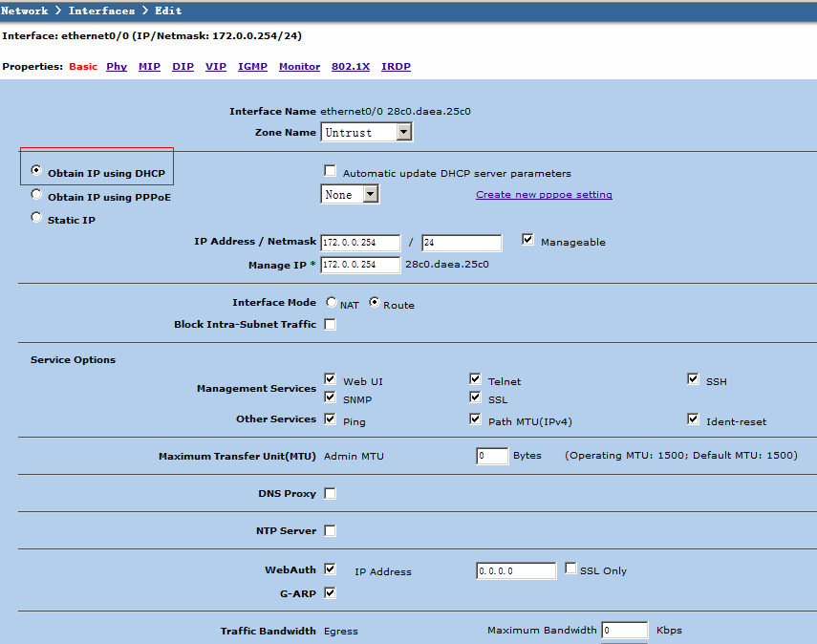Viewport: 817px width, 644px height.
Task: Toggle the Manageable checkbox
Action: pos(528,240)
